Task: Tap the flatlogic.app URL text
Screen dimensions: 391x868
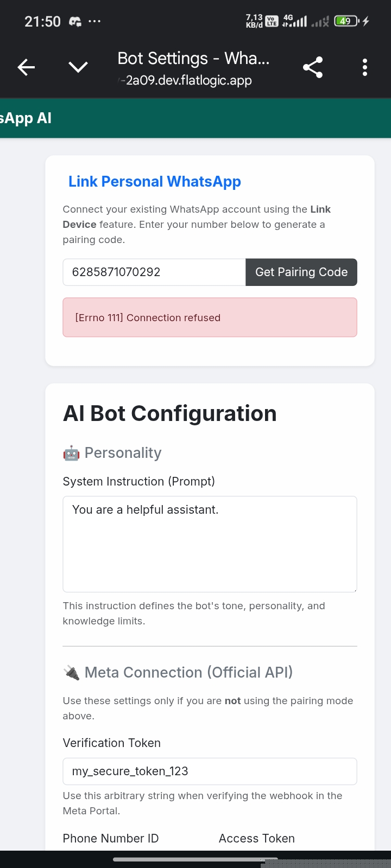Action: (188, 81)
